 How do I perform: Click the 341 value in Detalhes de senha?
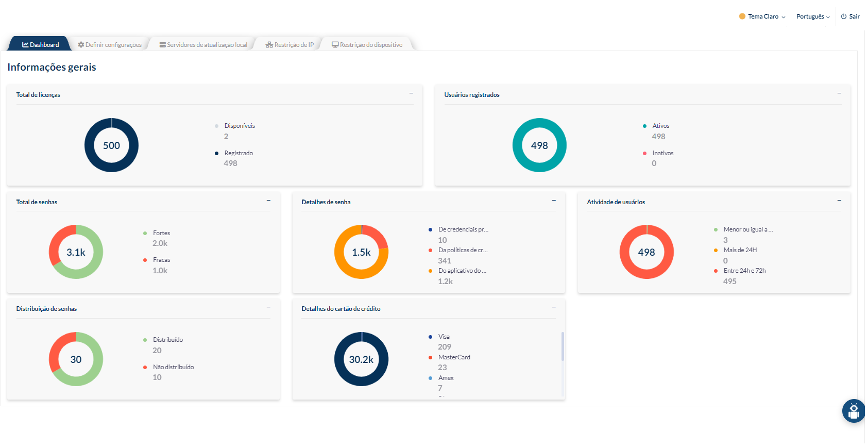pyautogui.click(x=445, y=261)
